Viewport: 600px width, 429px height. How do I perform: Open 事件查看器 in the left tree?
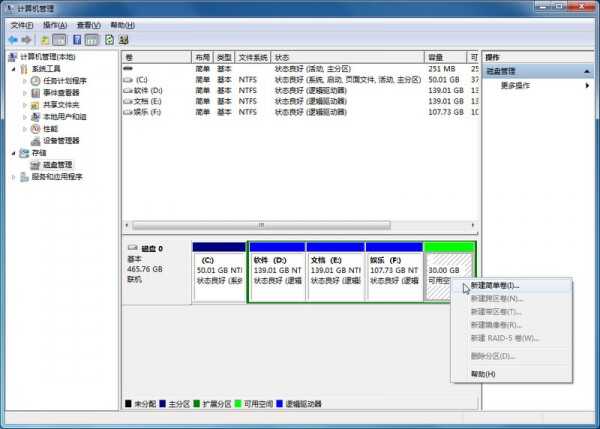pyautogui.click(x=60, y=93)
